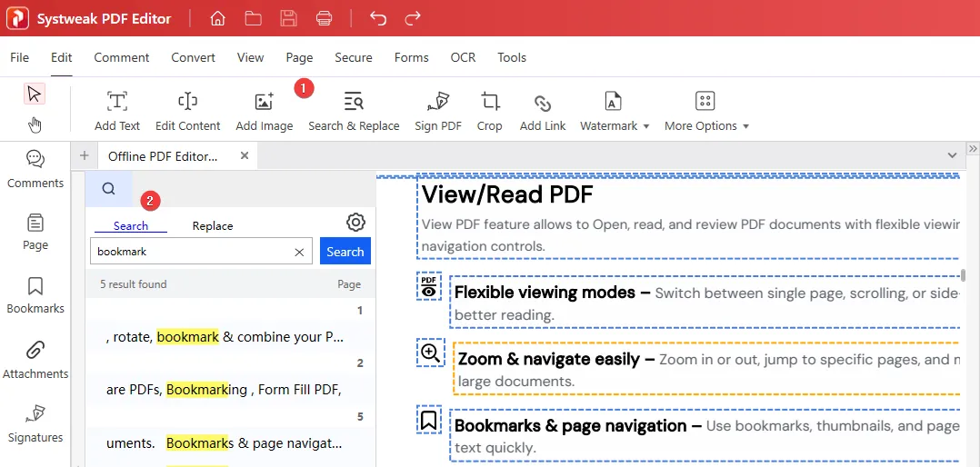Open the Comment menu
980x467 pixels.
point(121,57)
